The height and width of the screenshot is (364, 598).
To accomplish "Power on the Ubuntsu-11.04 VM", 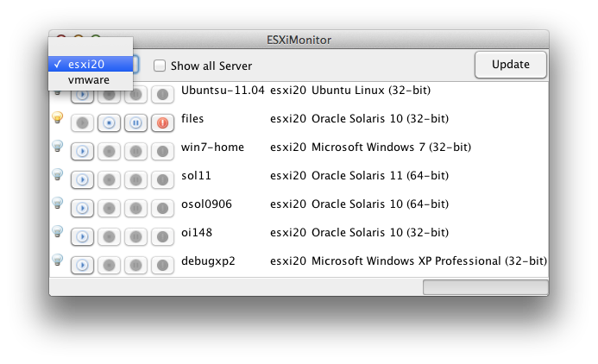I will pyautogui.click(x=82, y=95).
